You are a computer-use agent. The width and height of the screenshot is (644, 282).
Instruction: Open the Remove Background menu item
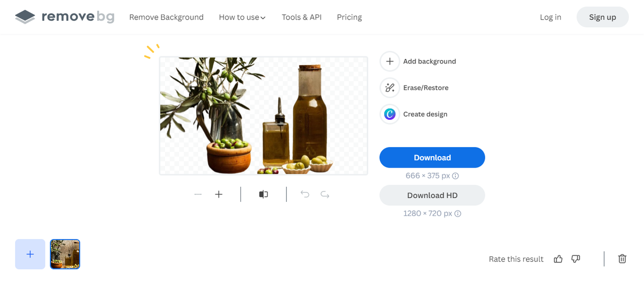tap(166, 17)
